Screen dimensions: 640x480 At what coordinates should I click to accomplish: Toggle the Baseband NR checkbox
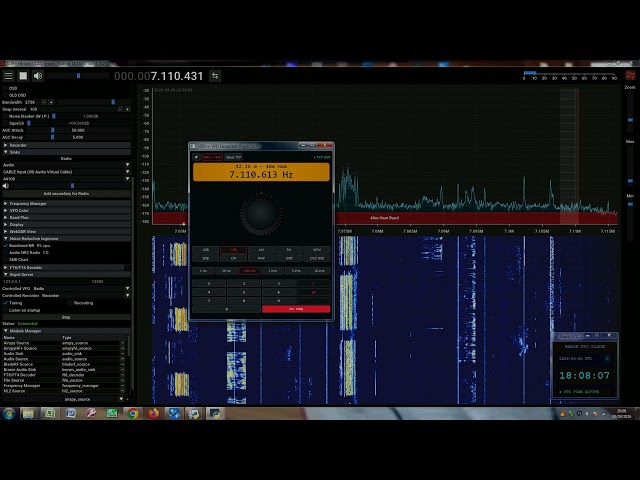point(5,246)
